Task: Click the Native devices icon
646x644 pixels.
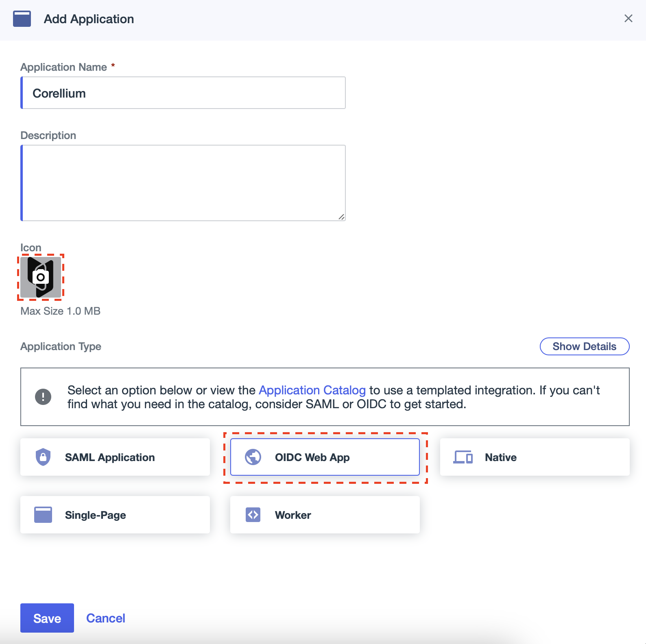Action: point(463,457)
